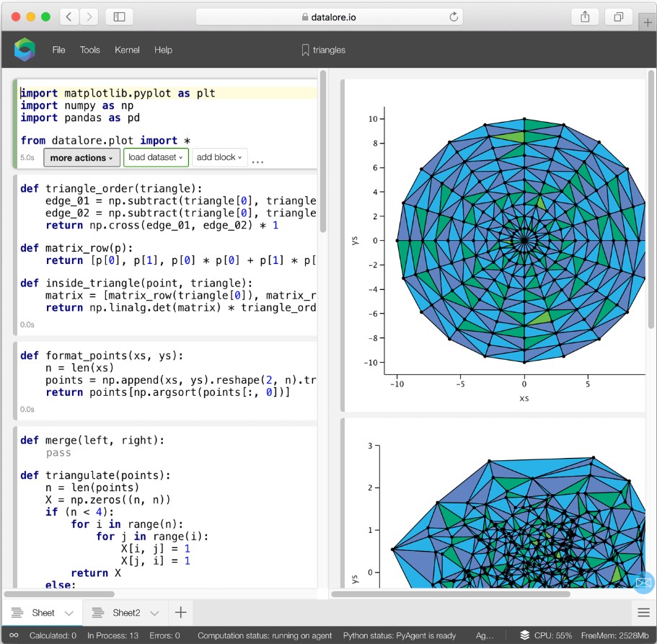Go forward with Safari forward arrow
This screenshot has width=657, height=644.
click(x=89, y=17)
